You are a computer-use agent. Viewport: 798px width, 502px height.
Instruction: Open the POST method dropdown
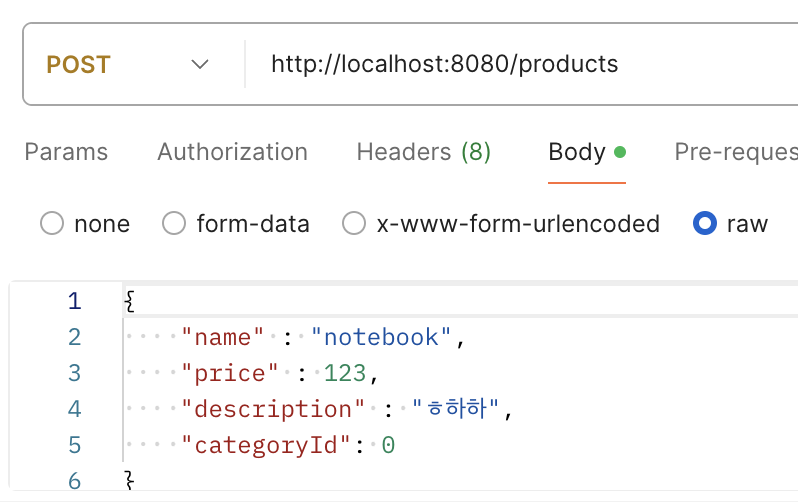(127, 65)
